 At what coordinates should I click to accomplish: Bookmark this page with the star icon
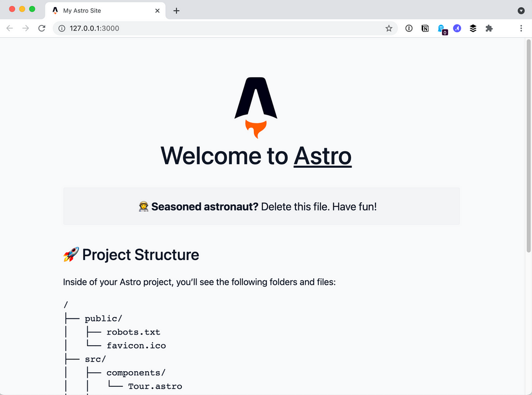pos(389,28)
